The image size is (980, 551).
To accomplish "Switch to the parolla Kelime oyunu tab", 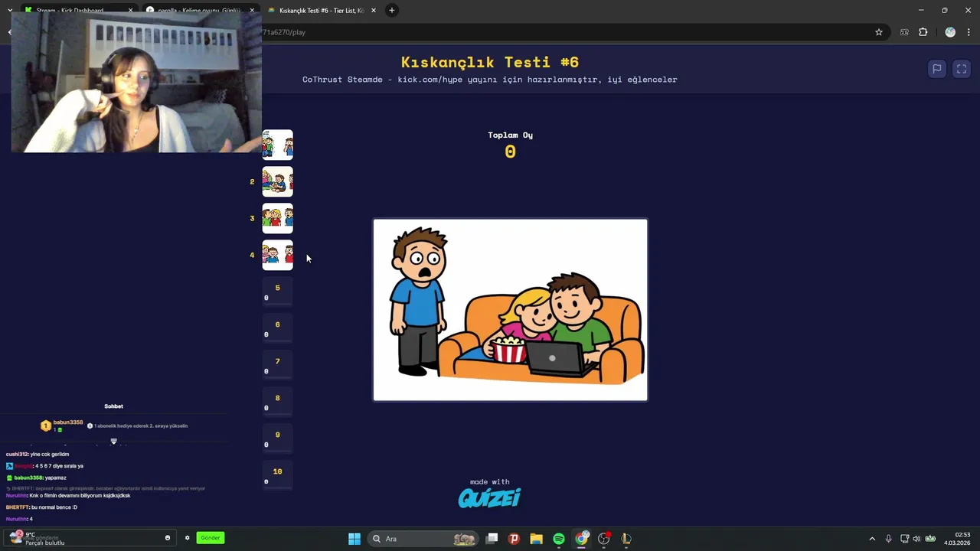I will coord(199,10).
